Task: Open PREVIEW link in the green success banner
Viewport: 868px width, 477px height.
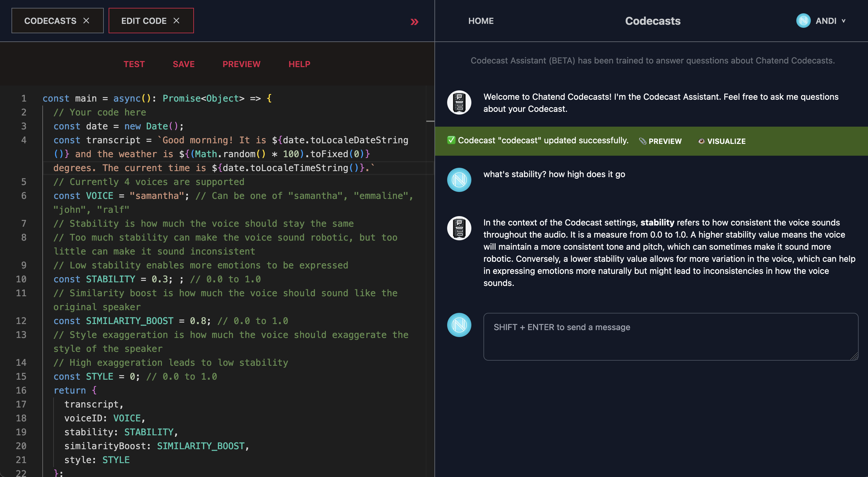Action: (665, 141)
